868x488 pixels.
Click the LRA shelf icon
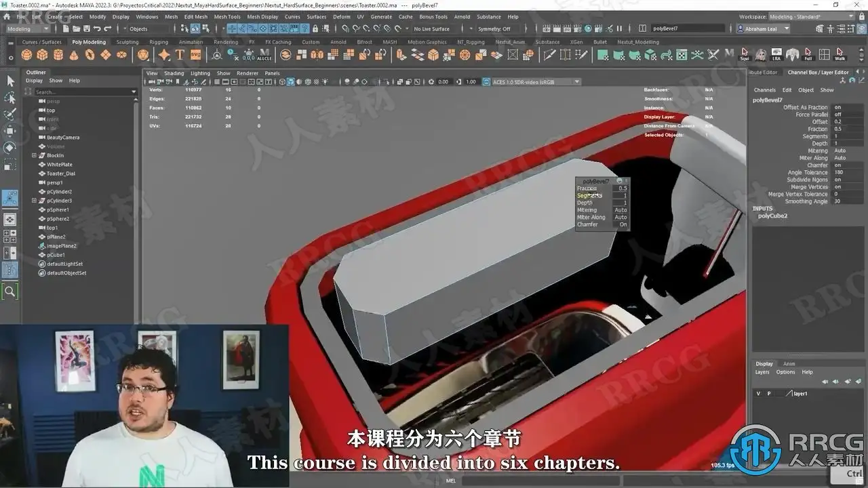776,54
